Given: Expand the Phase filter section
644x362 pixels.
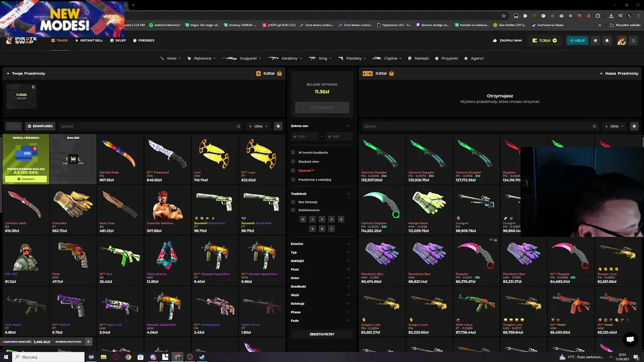Looking at the screenshot, I should [320, 312].
